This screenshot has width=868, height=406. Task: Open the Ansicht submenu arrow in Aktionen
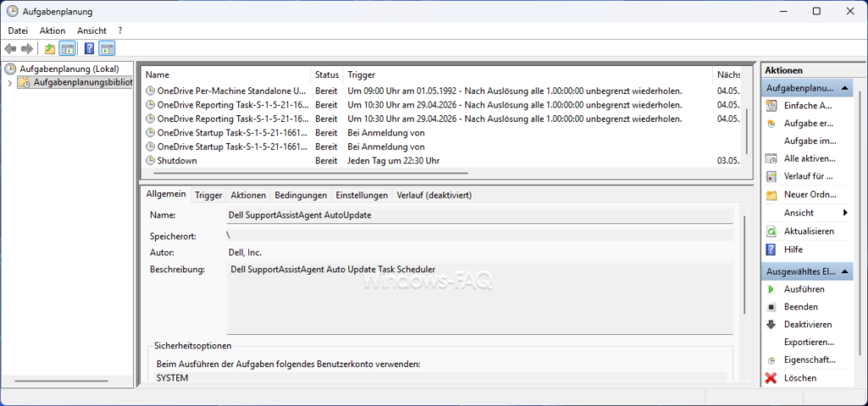pyautogui.click(x=845, y=213)
